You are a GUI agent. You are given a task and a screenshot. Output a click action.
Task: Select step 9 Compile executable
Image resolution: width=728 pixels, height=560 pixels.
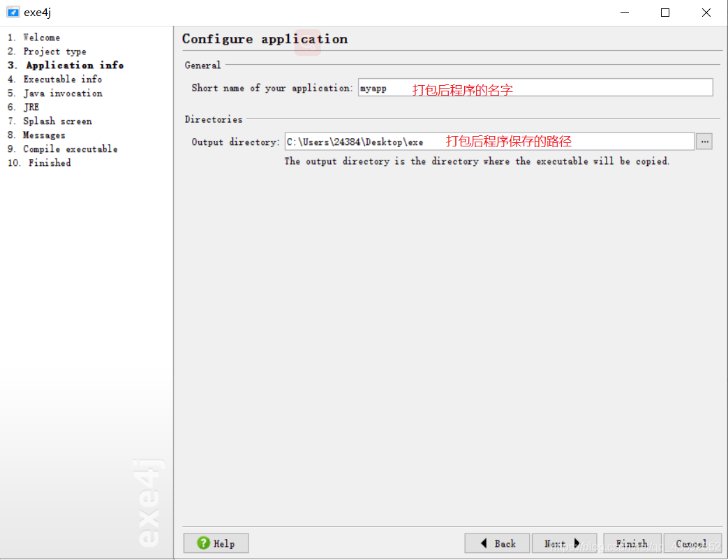pyautogui.click(x=63, y=149)
